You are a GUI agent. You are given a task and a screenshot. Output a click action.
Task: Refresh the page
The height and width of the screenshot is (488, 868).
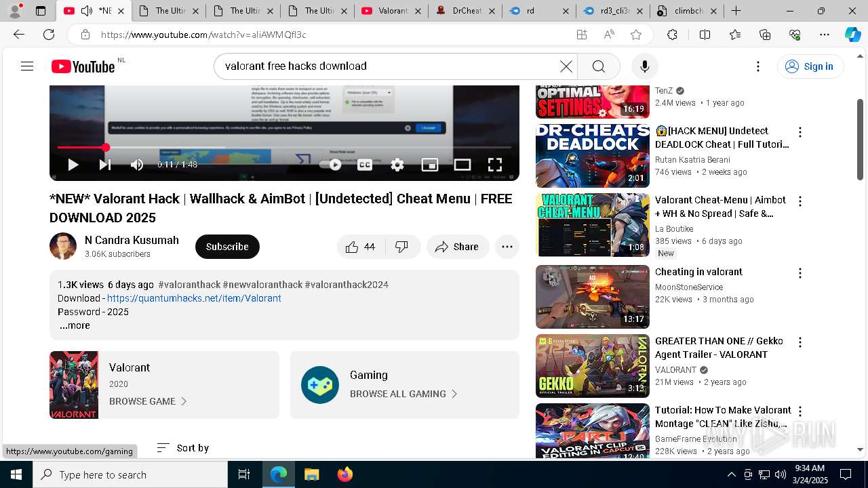49,35
